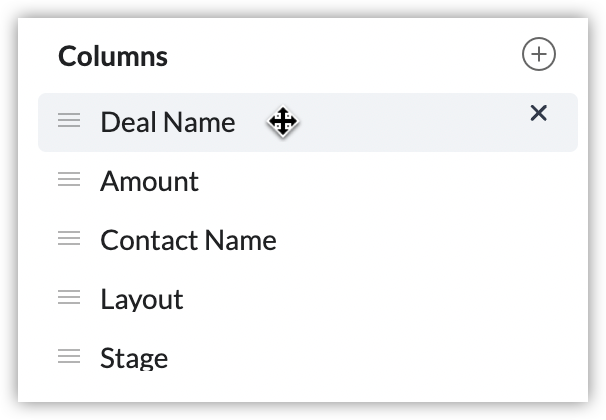Click the Layout row reorder handle
The height and width of the screenshot is (420, 606).
tap(69, 298)
